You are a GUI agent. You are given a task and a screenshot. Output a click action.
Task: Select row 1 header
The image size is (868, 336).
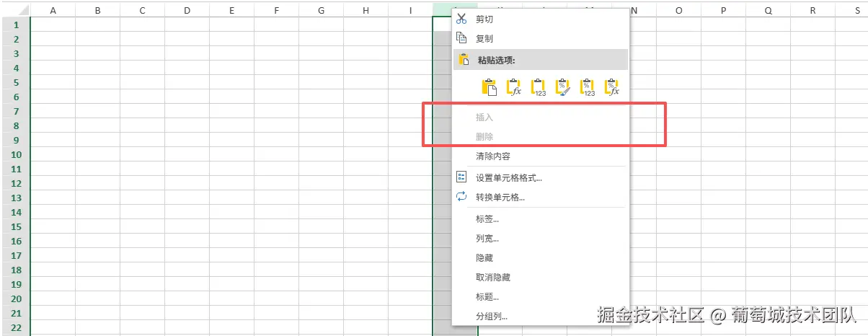(x=15, y=25)
